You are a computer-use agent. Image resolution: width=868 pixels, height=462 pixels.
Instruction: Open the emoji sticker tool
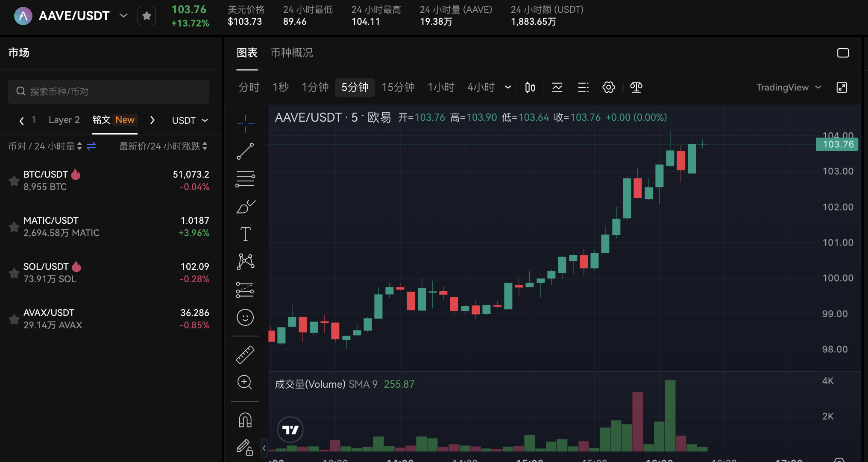tap(245, 318)
